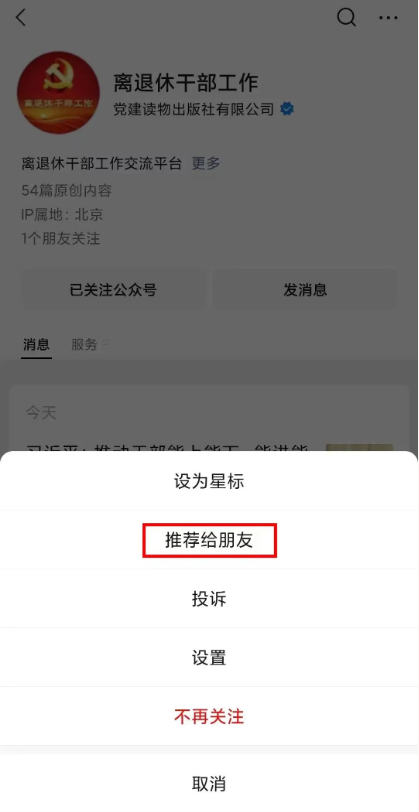Tap the 离退休干部工作 account avatar
The height and width of the screenshot is (812, 419).
pos(58,92)
